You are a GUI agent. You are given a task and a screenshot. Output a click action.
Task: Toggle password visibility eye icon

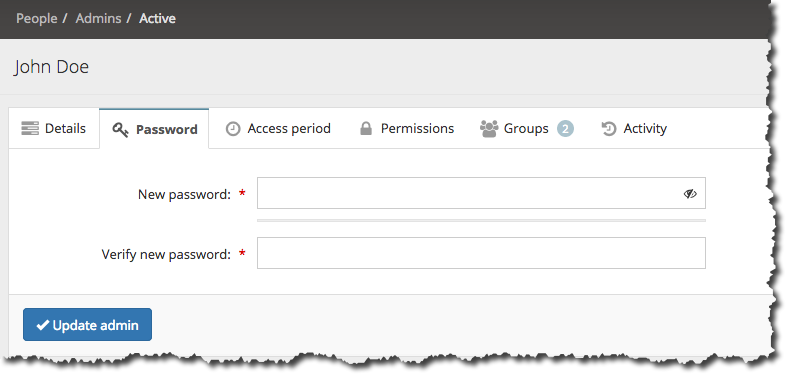(690, 193)
